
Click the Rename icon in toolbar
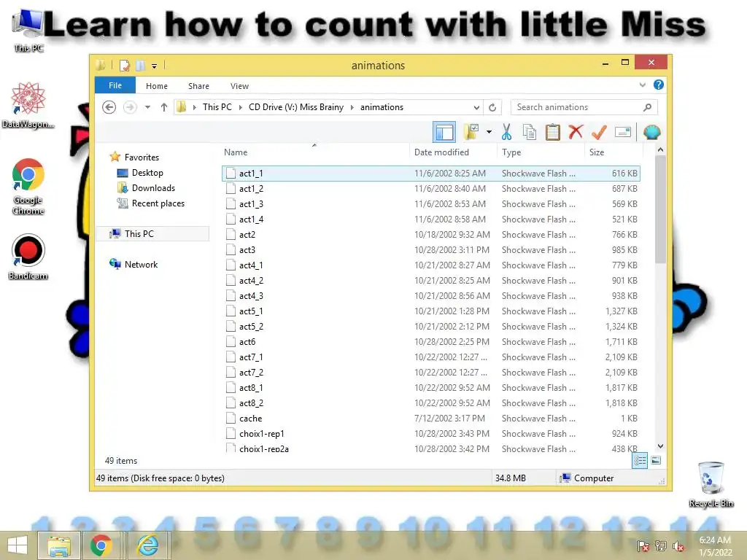623,132
